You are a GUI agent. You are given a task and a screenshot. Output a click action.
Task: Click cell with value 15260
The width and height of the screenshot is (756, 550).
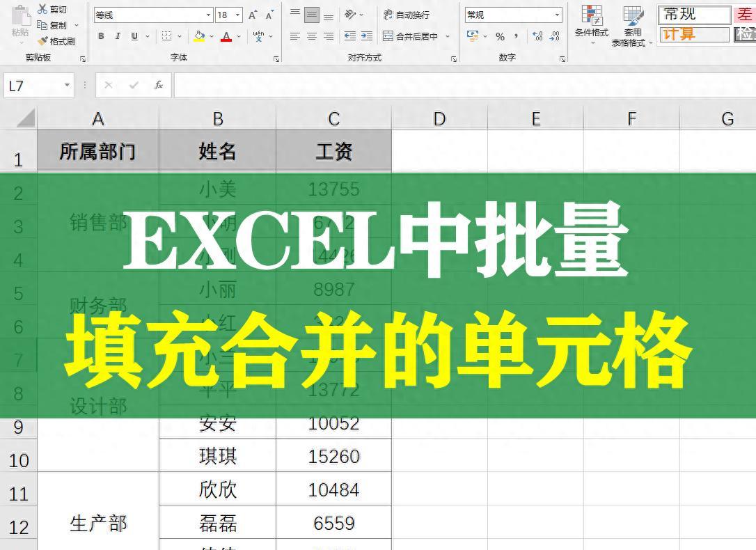(x=333, y=455)
